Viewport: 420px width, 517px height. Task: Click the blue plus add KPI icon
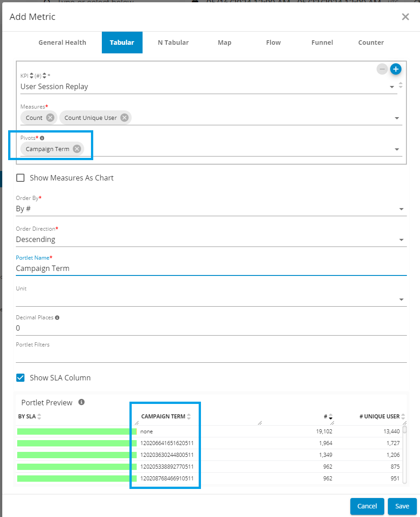pyautogui.click(x=396, y=69)
